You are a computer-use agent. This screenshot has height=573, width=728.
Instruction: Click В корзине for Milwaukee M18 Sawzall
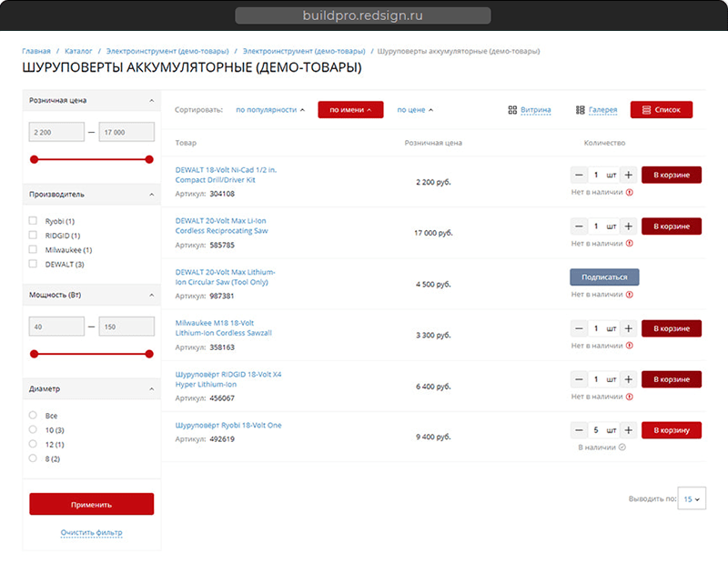[672, 328]
